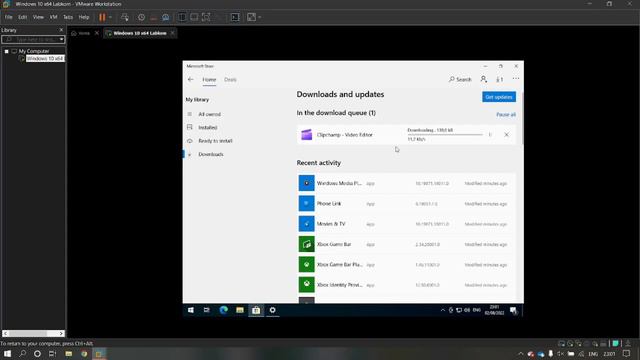This screenshot has width=640, height=360.
Task: Click the Clipchamp app icon
Action: 307,135
